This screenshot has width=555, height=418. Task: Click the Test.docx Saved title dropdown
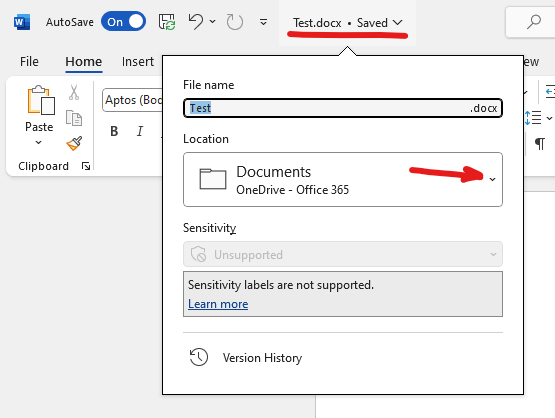pos(348,23)
